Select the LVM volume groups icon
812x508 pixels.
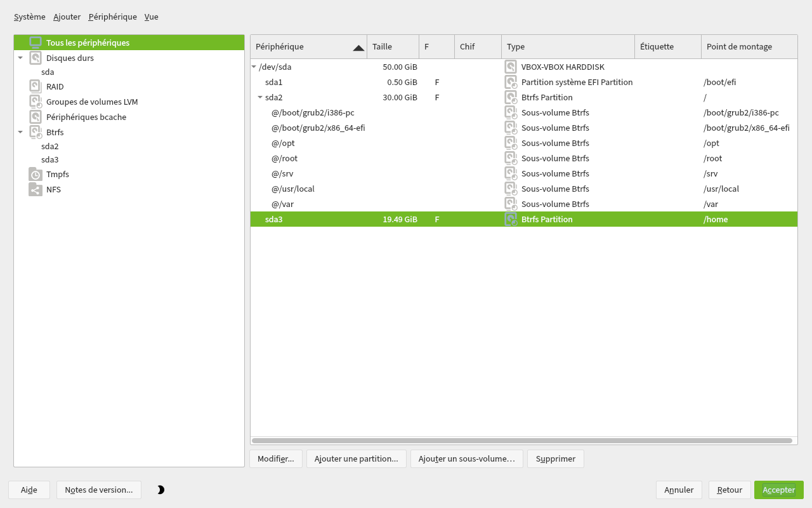pos(36,102)
